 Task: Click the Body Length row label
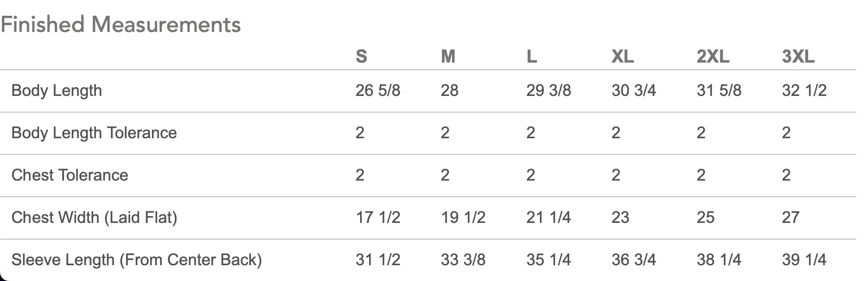pos(57,91)
